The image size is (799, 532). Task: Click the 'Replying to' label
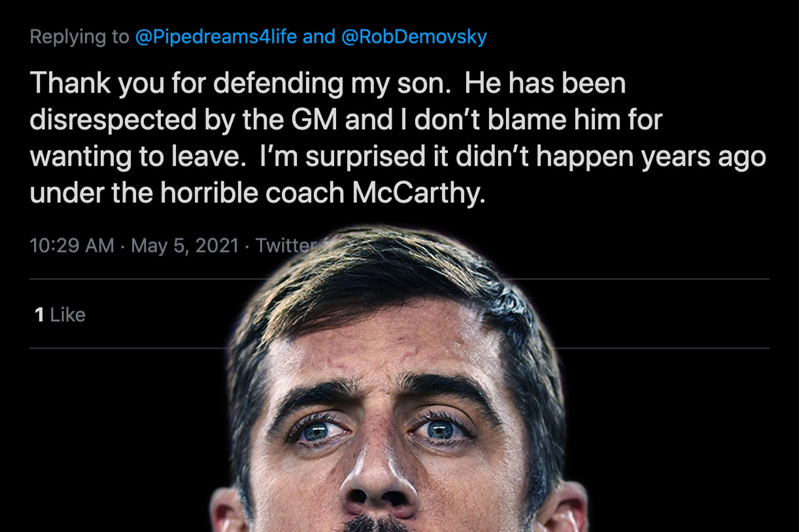pyautogui.click(x=79, y=37)
